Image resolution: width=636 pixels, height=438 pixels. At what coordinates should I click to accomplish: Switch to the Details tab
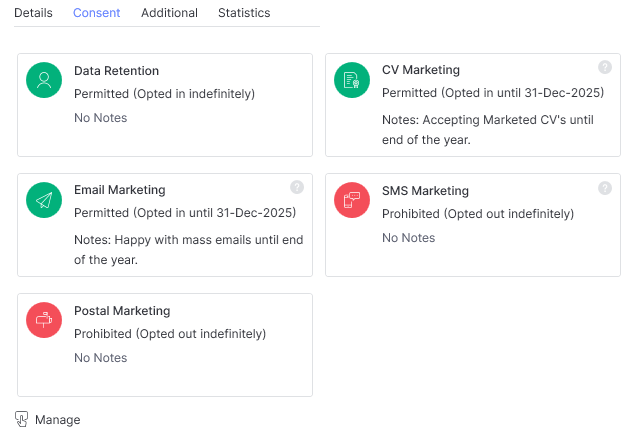point(33,13)
